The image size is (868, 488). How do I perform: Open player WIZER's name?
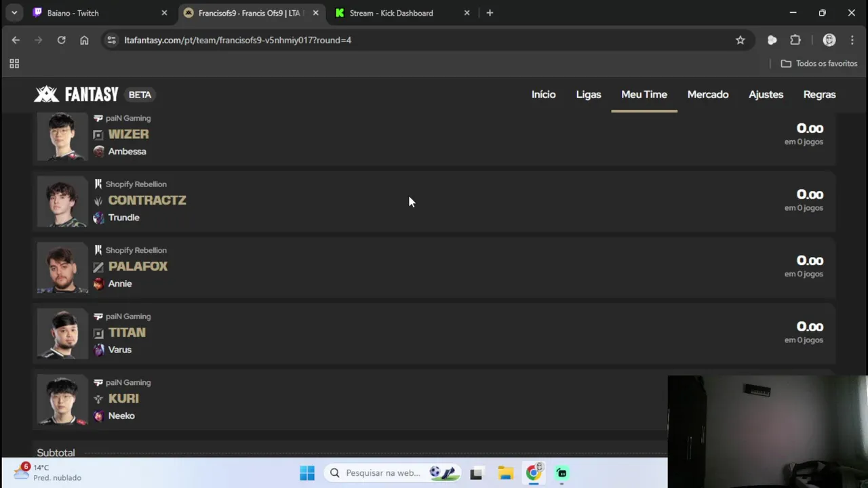(128, 134)
